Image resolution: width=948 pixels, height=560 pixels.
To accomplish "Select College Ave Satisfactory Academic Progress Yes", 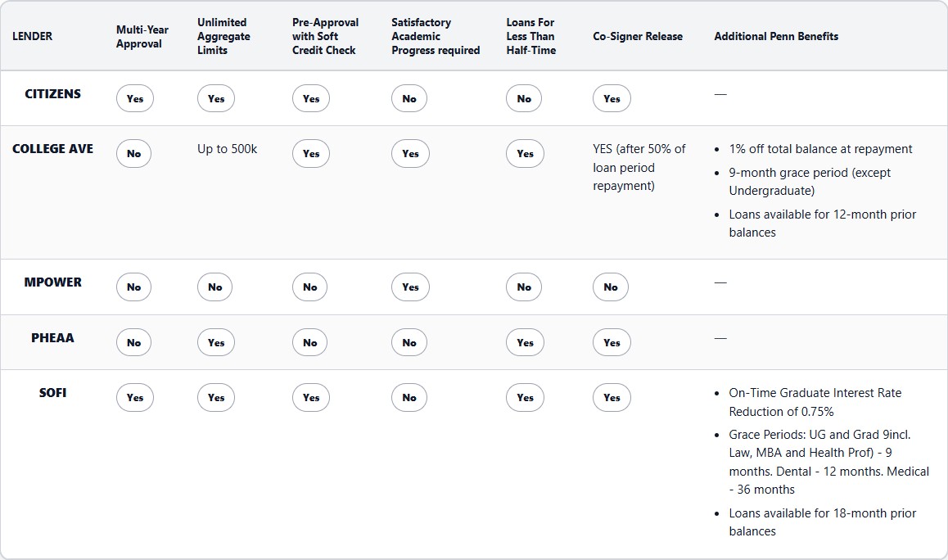I will (410, 154).
